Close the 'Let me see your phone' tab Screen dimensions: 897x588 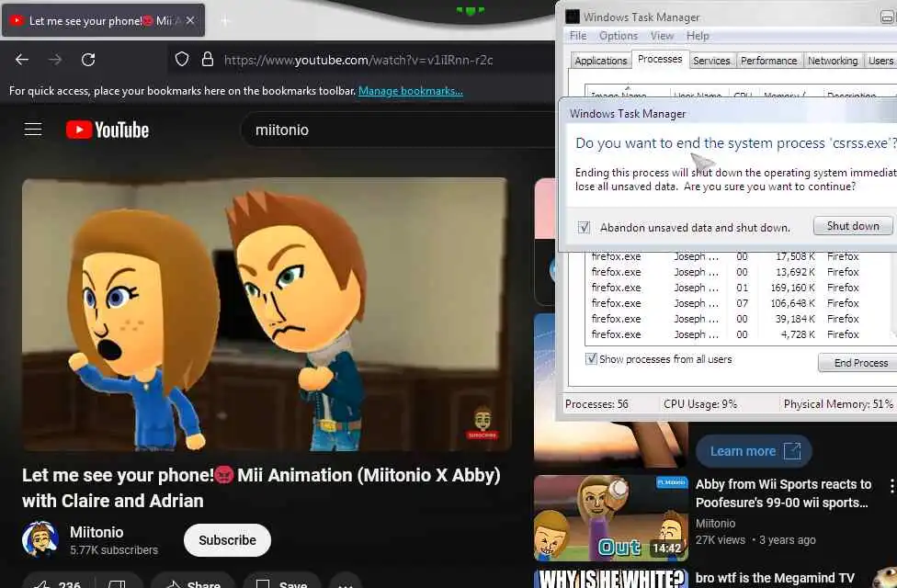click(190, 20)
